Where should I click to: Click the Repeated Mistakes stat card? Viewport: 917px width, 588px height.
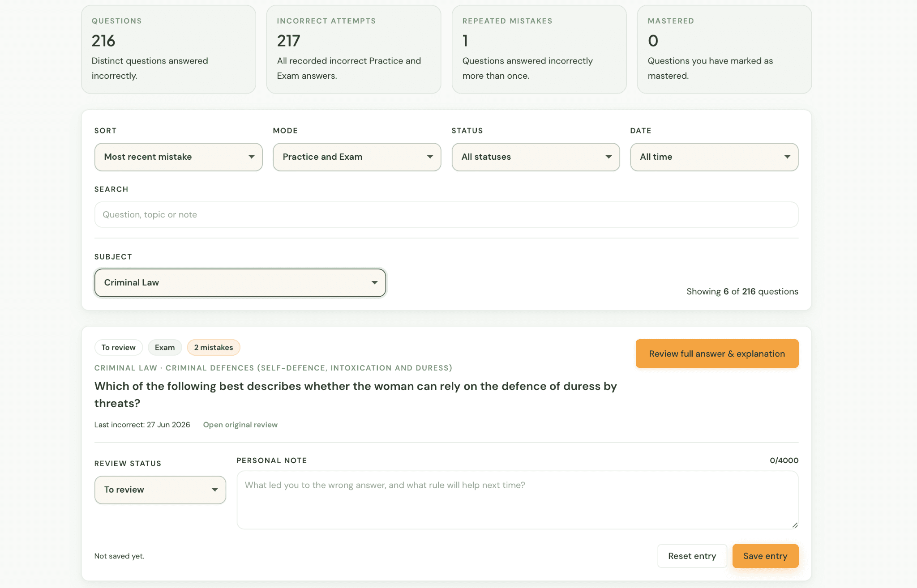click(539, 49)
